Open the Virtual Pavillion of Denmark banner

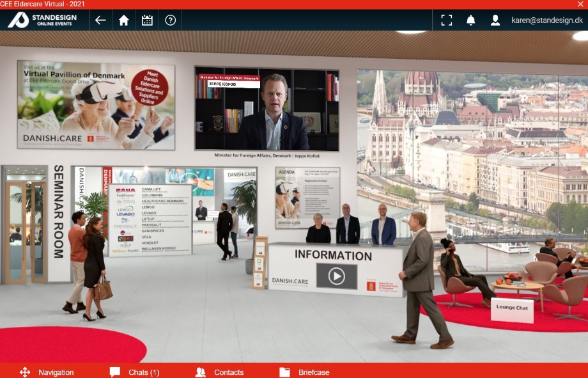[96, 105]
